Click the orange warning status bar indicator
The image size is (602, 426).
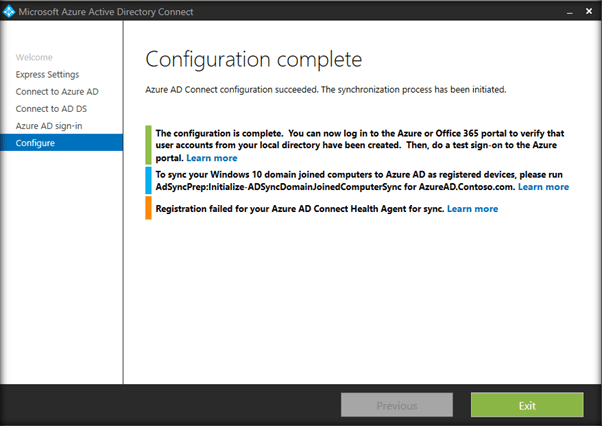148,208
